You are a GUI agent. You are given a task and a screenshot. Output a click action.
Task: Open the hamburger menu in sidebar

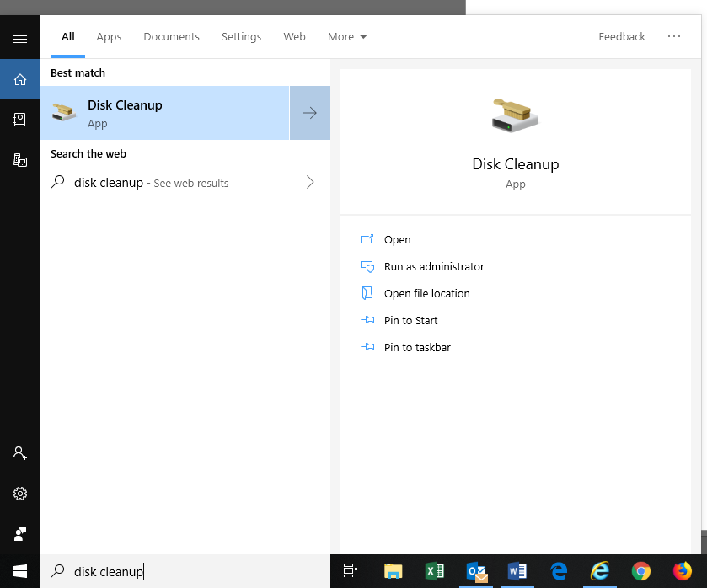point(20,39)
